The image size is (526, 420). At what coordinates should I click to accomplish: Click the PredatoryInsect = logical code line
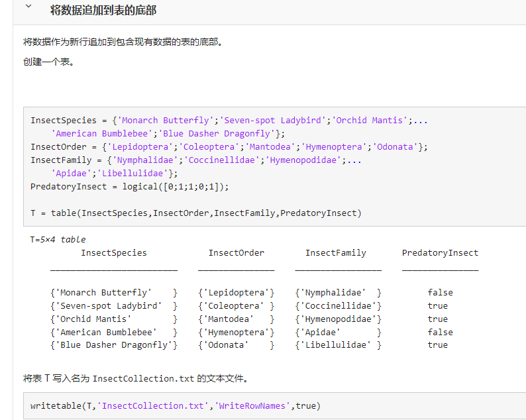coord(129,187)
